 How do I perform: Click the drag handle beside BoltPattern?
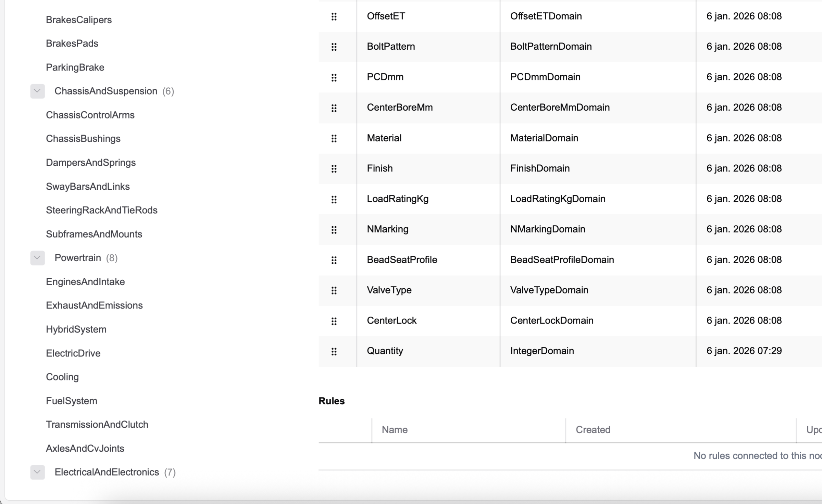[x=334, y=47]
